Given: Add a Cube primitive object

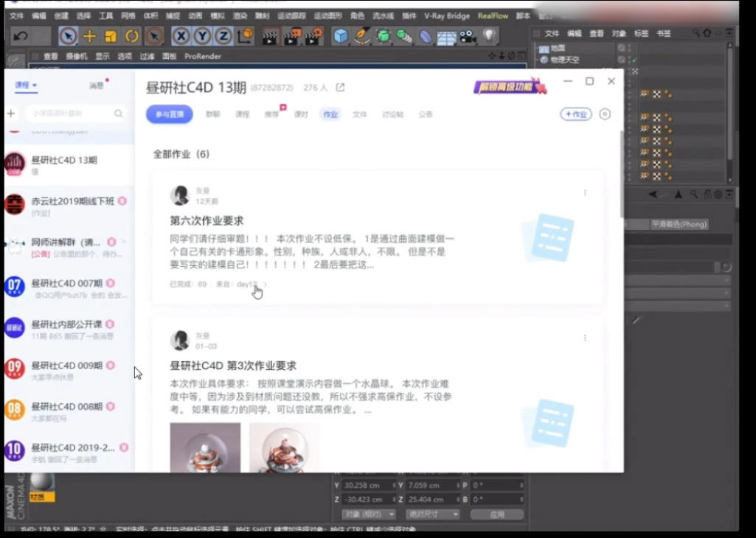Looking at the screenshot, I should 340,36.
